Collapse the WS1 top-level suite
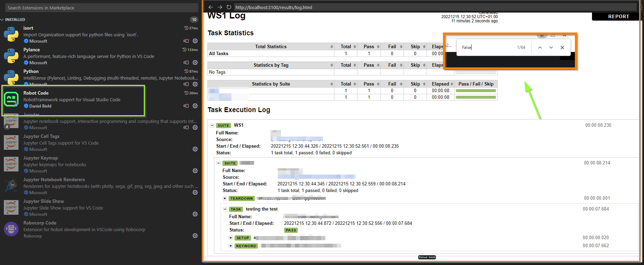The image size is (644, 265). click(212, 125)
